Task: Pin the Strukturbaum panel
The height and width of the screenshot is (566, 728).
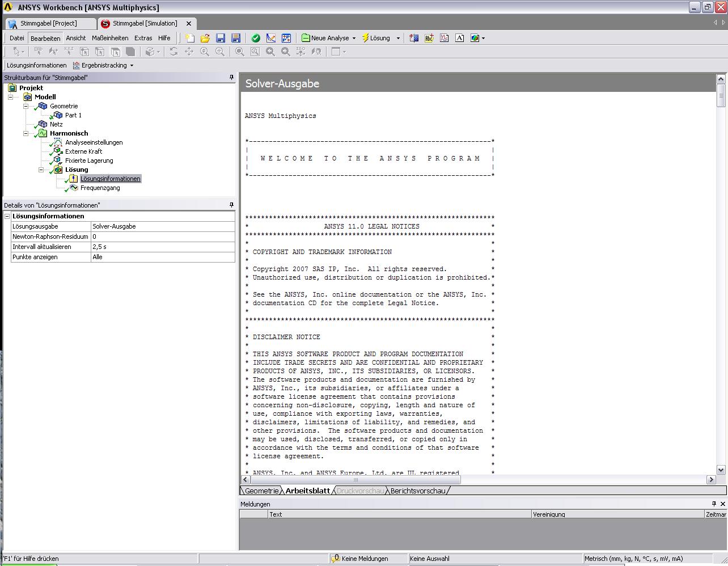Action: [231, 78]
